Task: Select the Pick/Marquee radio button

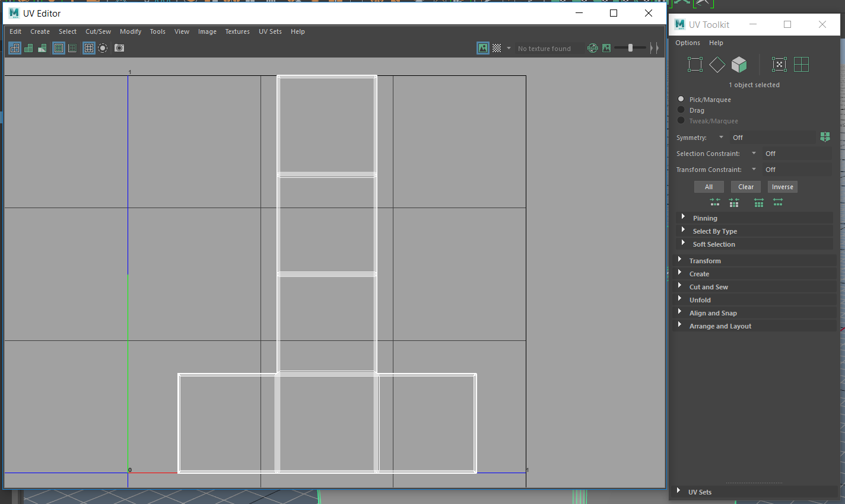Action: [681, 99]
